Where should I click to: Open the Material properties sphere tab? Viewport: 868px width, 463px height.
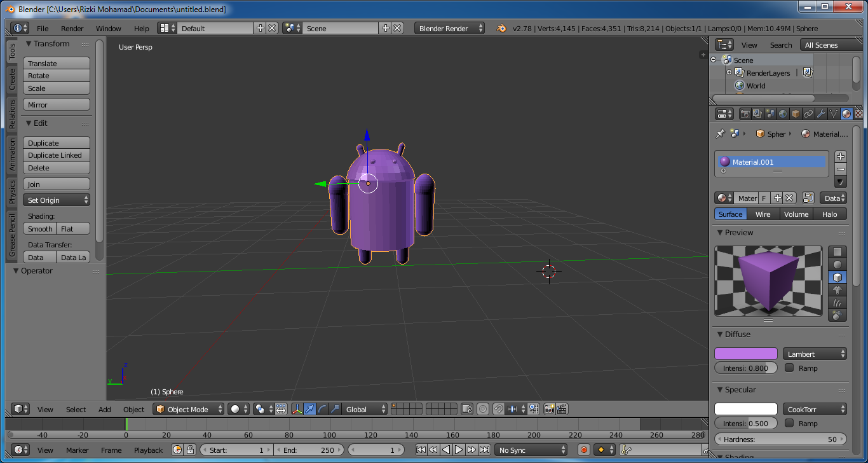click(x=846, y=114)
